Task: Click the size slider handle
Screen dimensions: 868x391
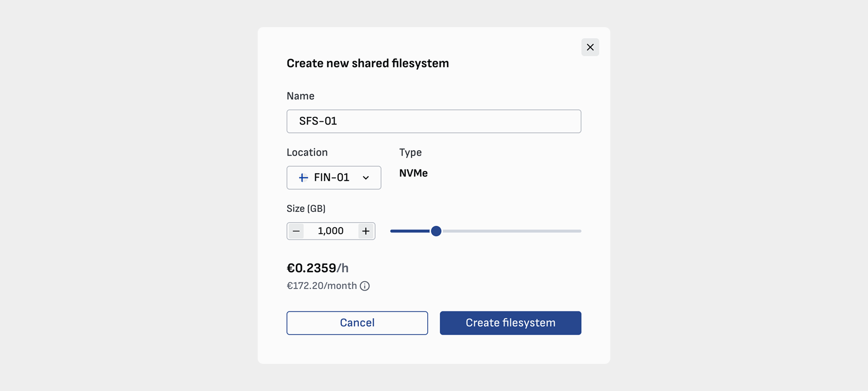Action: tap(436, 231)
